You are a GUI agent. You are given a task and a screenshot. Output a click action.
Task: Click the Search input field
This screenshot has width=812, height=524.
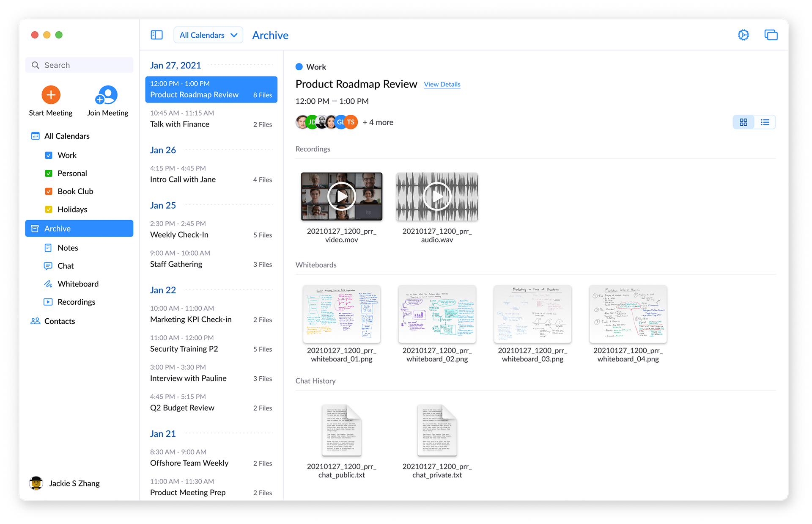pyautogui.click(x=79, y=65)
